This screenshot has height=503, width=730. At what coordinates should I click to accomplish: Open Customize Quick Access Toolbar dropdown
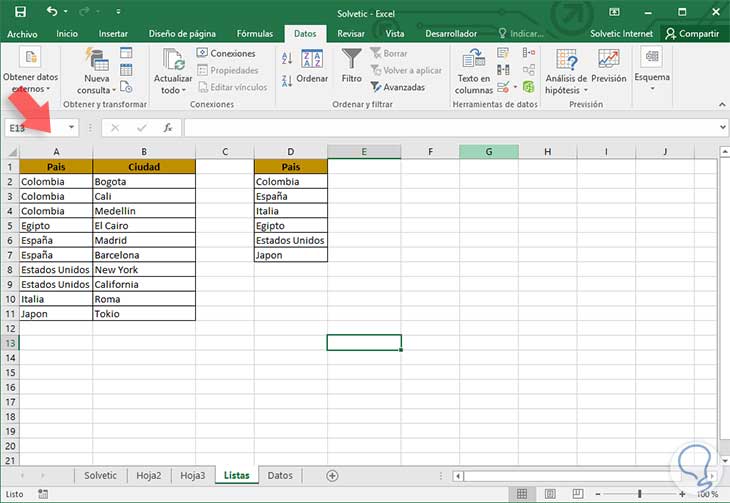(x=118, y=12)
